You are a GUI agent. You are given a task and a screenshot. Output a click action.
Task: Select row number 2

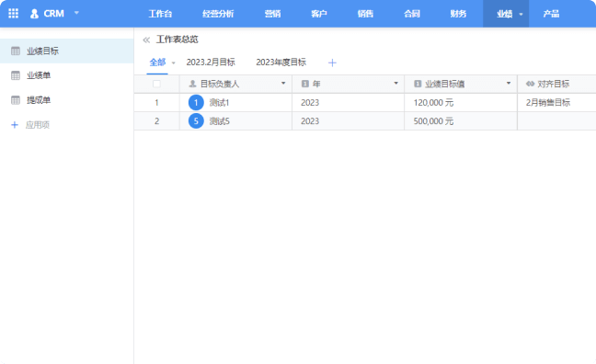pos(156,121)
